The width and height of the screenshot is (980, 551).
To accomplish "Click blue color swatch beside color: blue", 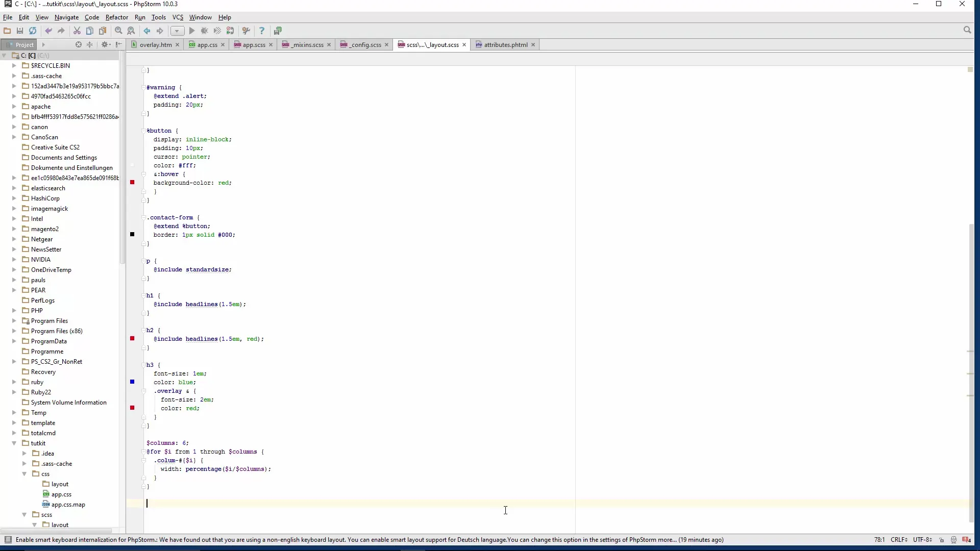I will pyautogui.click(x=132, y=382).
